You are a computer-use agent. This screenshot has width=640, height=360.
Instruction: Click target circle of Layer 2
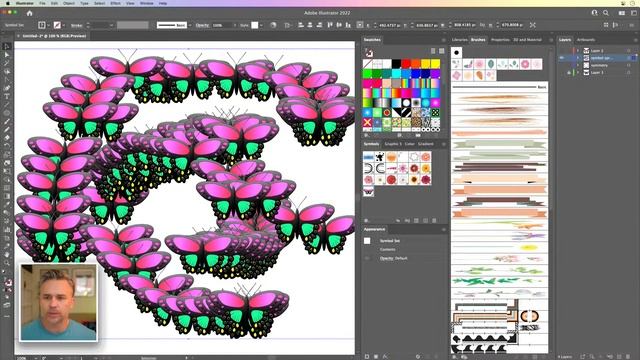click(x=629, y=51)
